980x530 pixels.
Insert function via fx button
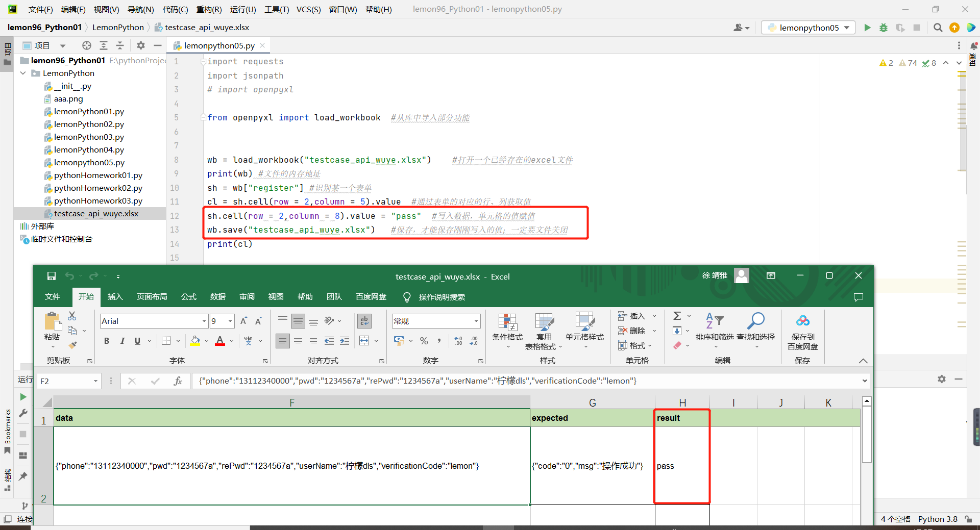(178, 381)
